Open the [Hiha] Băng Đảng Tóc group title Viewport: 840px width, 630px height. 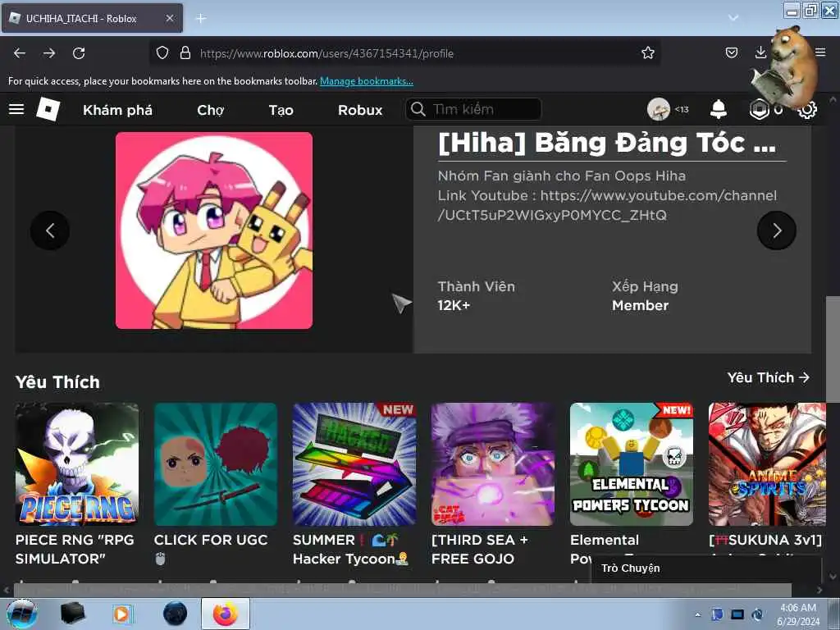[x=606, y=143]
